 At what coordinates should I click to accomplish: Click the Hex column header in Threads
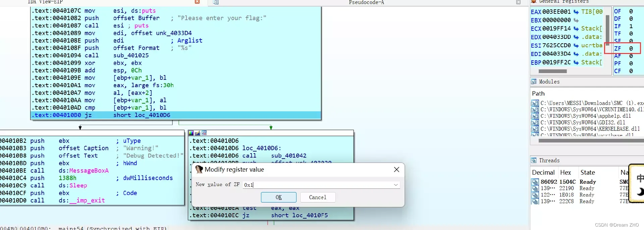pyautogui.click(x=566, y=172)
